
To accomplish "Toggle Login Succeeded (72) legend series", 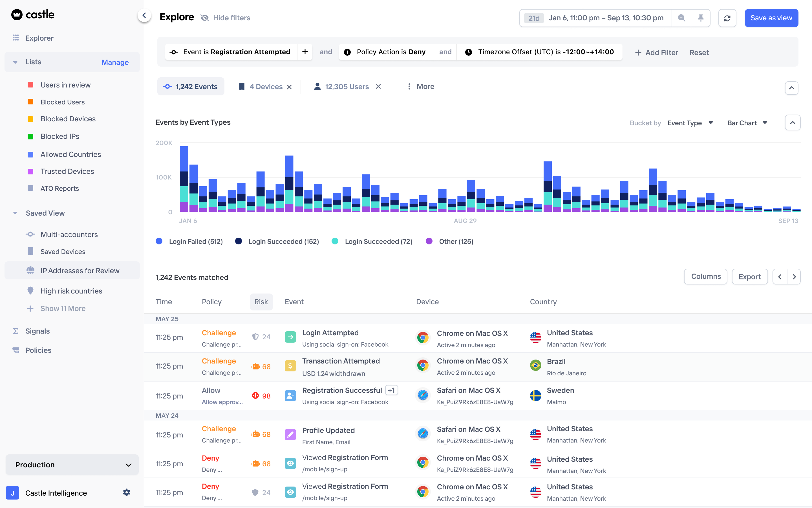I will coord(372,241).
